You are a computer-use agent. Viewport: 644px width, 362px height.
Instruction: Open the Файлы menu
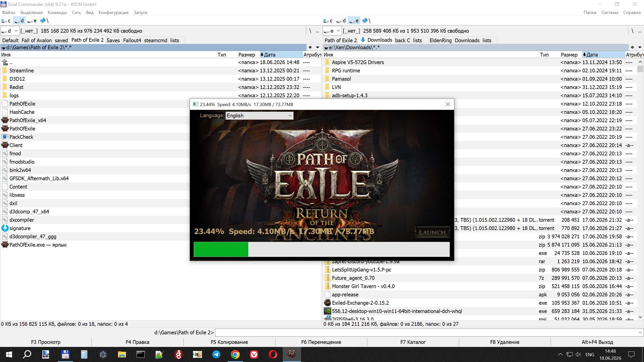coord(8,13)
